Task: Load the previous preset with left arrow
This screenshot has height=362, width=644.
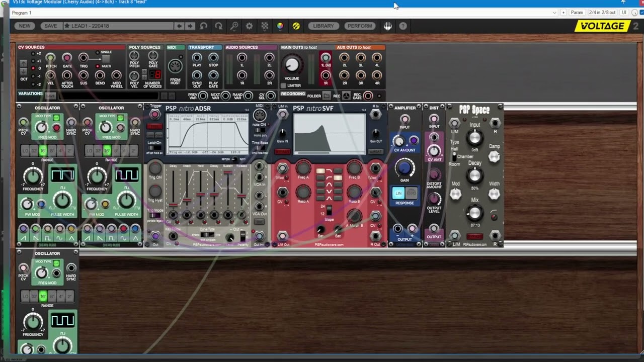Action: pyautogui.click(x=179, y=26)
